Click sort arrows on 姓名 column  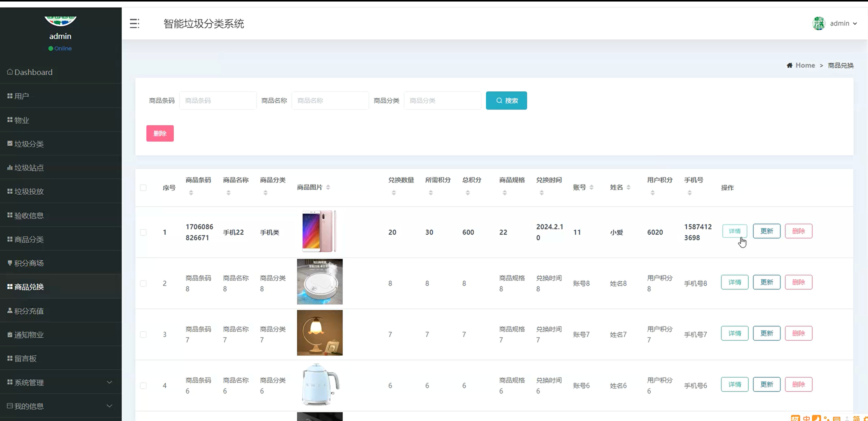pyautogui.click(x=628, y=187)
